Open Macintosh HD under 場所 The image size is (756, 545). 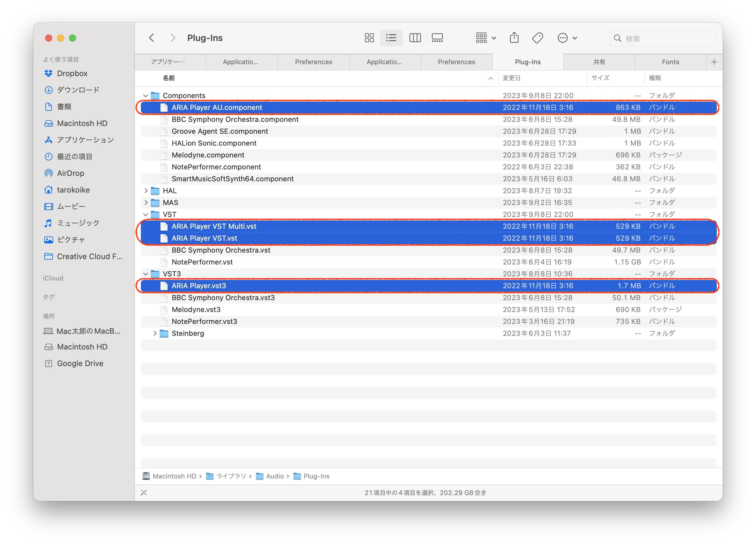[76, 347]
